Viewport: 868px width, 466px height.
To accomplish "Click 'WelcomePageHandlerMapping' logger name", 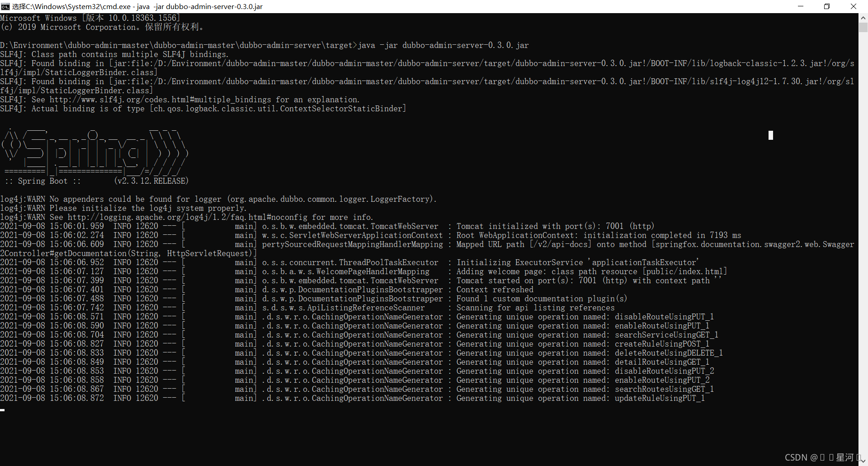I will (x=373, y=271).
